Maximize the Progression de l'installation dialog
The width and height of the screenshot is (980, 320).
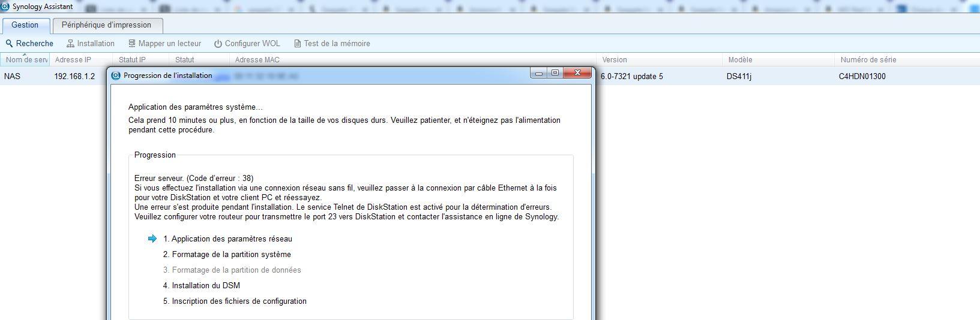pos(555,73)
